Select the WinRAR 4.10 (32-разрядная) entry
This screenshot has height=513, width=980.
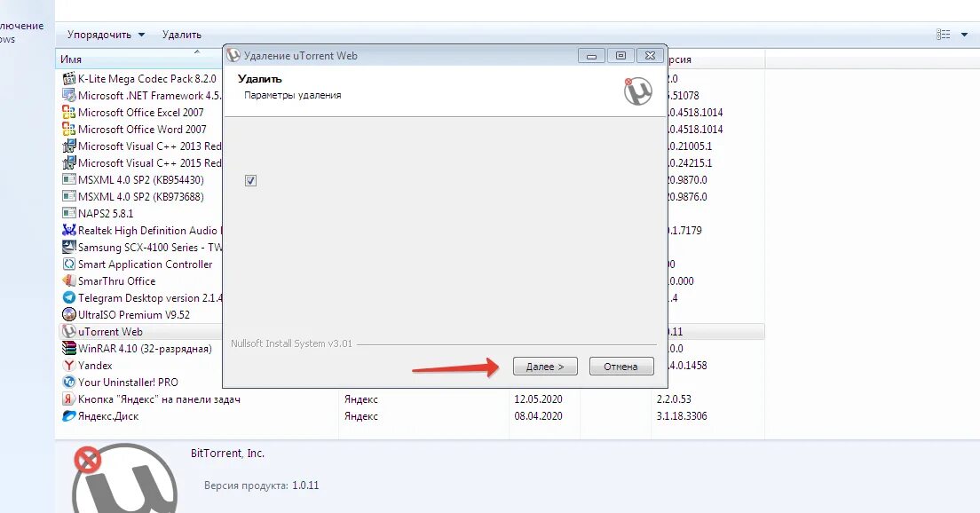tap(145, 349)
